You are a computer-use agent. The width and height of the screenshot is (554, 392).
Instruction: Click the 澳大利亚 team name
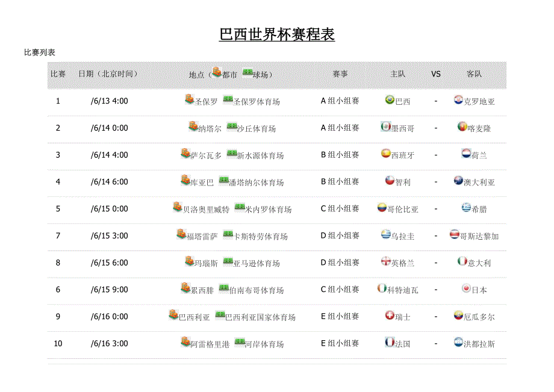pos(479,182)
